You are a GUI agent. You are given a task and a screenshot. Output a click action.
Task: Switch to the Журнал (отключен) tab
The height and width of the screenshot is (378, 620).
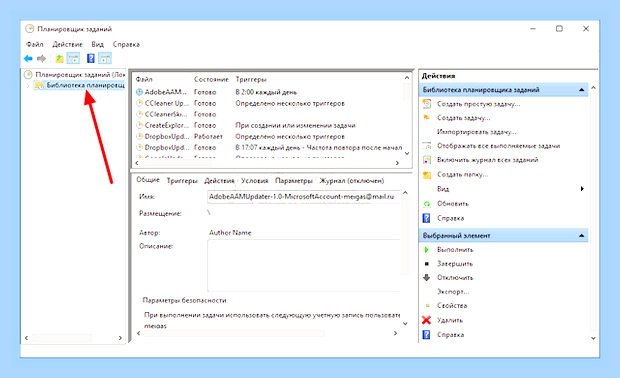coord(352,181)
